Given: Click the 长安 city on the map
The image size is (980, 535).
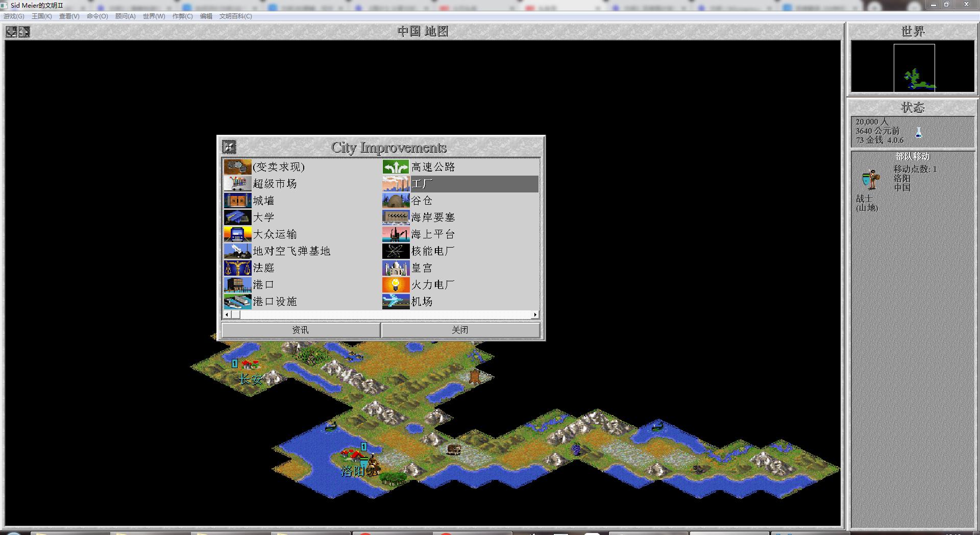Looking at the screenshot, I should (x=249, y=364).
